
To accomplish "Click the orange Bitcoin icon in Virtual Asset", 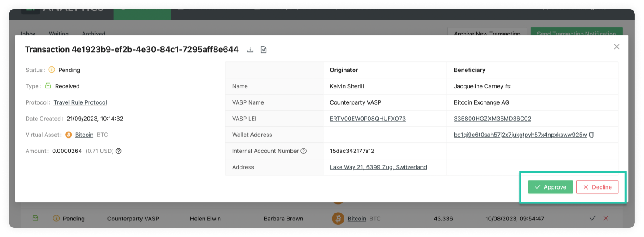I will (x=68, y=135).
